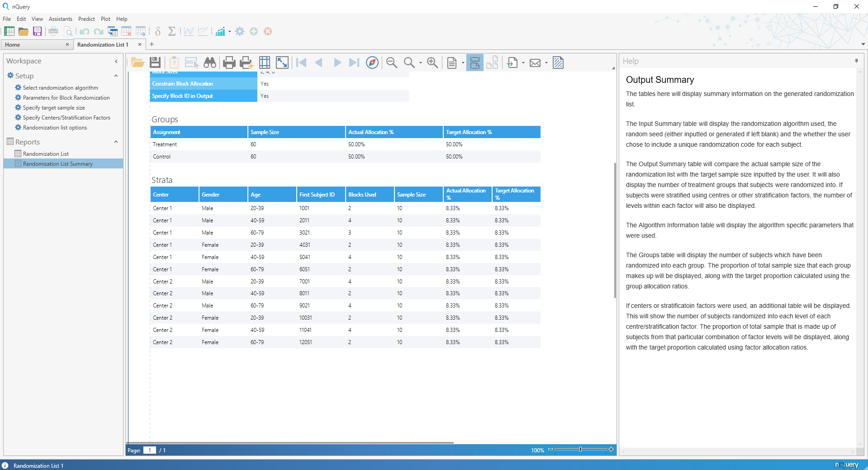Image resolution: width=868 pixels, height=470 pixels.
Task: Click the Undo arrow in the main toolbar
Action: [x=84, y=31]
